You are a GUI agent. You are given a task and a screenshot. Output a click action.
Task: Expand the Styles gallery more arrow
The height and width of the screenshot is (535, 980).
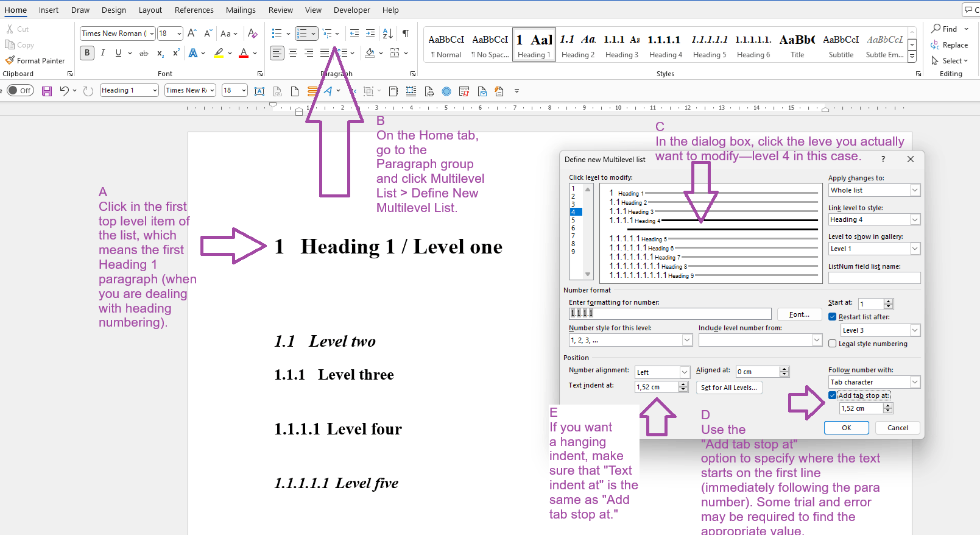pos(912,57)
